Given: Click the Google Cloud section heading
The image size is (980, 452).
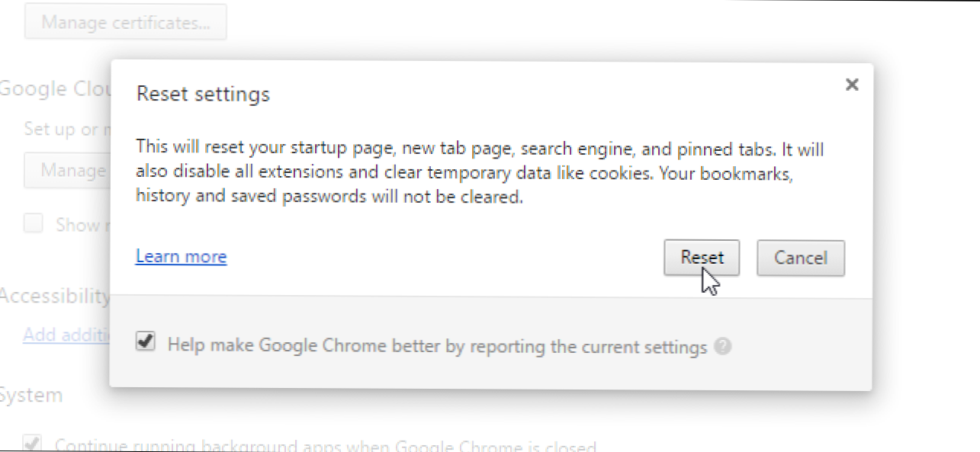Looking at the screenshot, I should [55, 89].
